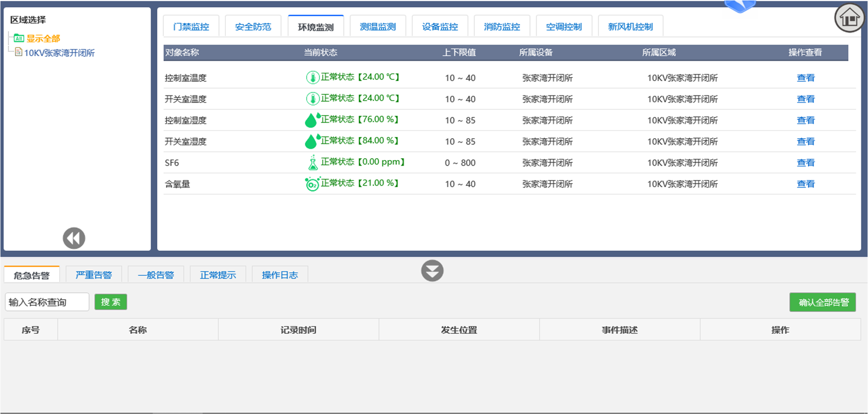The image size is (868, 414).
Task: Open the 测温监测 tab
Action: pyautogui.click(x=378, y=26)
